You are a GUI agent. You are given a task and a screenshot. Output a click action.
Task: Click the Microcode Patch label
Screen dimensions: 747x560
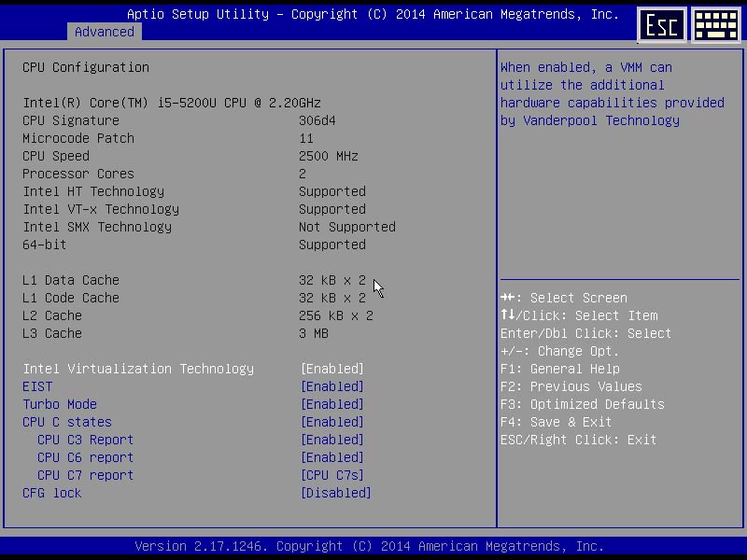(78, 138)
